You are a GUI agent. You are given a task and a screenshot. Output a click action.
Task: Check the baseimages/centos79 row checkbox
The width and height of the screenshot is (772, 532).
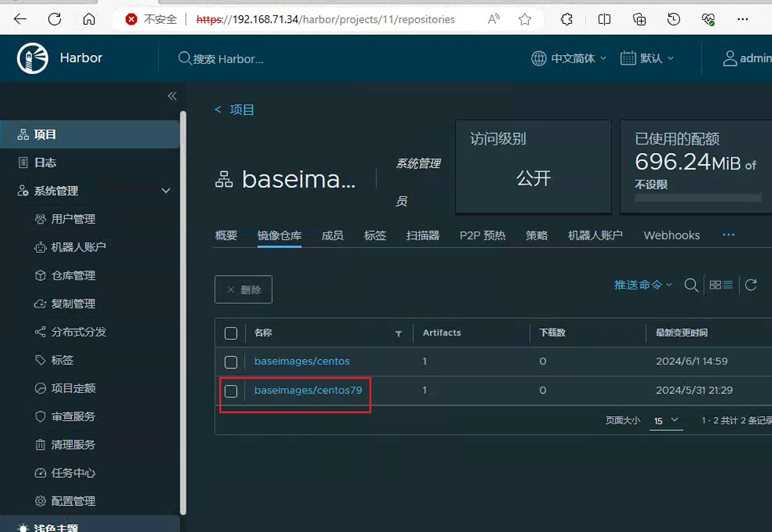[x=231, y=391]
